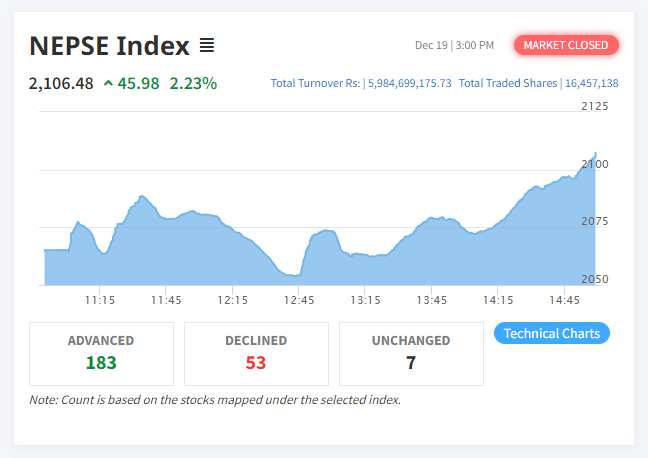Click the chart peak near 2100 level
Screen dimensions: 648x458
pos(595,154)
